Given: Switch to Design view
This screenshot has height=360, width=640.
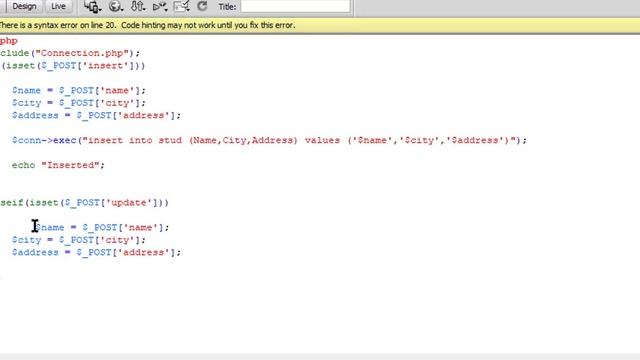Looking at the screenshot, I should pyautogui.click(x=24, y=7).
